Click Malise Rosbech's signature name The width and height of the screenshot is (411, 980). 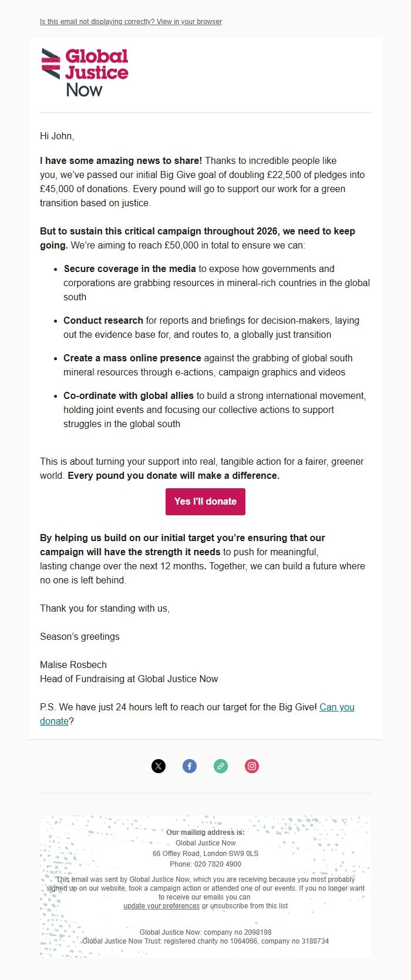tap(73, 664)
